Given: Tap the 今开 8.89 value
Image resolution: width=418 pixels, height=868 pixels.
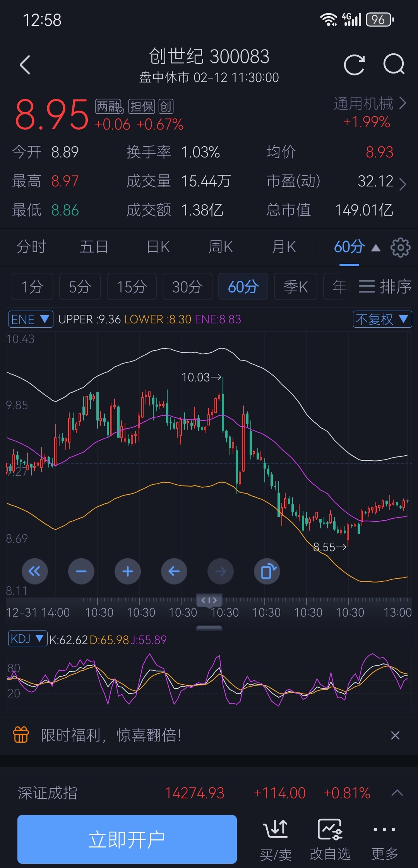Looking at the screenshot, I should (x=65, y=152).
